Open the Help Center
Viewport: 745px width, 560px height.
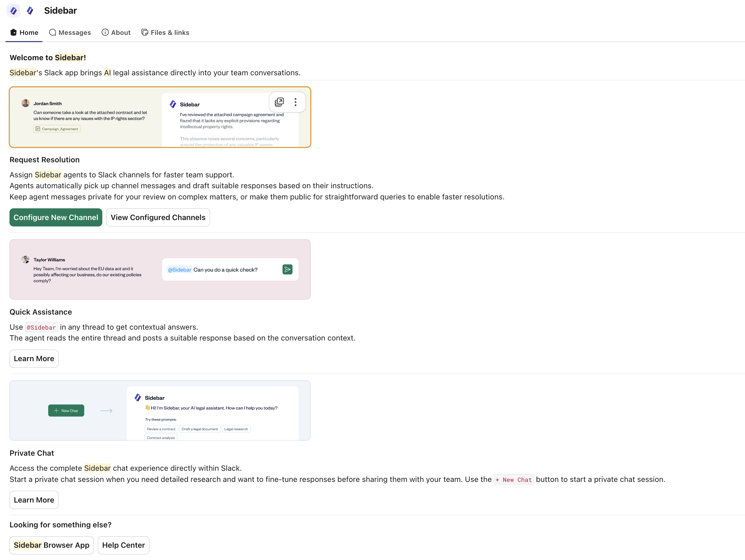(x=124, y=545)
